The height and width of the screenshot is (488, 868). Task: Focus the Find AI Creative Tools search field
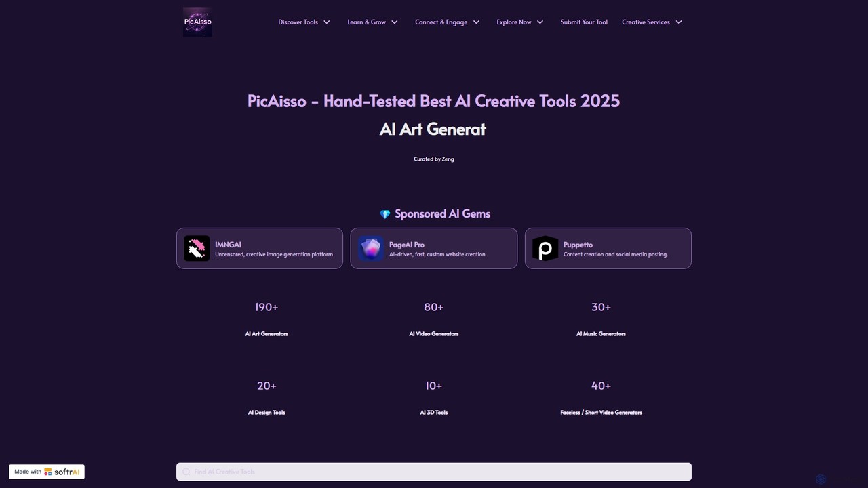click(x=434, y=472)
